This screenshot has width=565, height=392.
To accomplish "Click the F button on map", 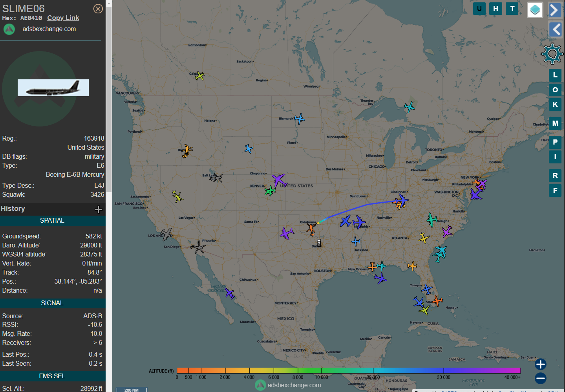I will (x=555, y=191).
